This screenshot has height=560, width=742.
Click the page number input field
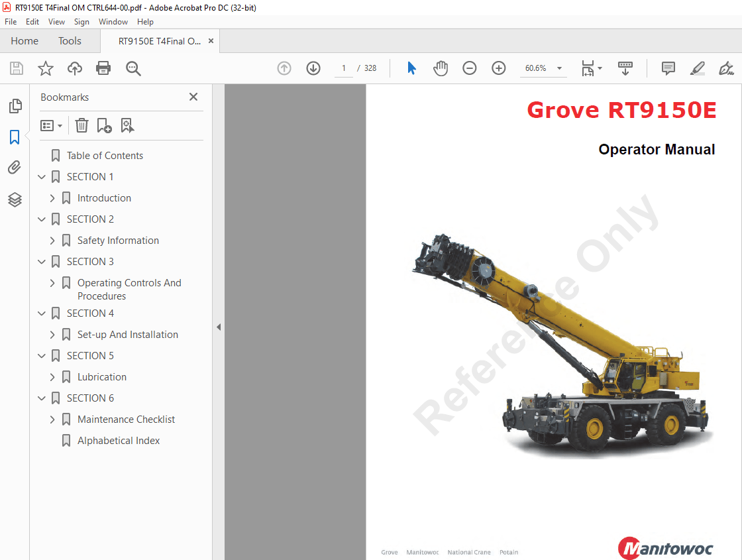(x=343, y=68)
